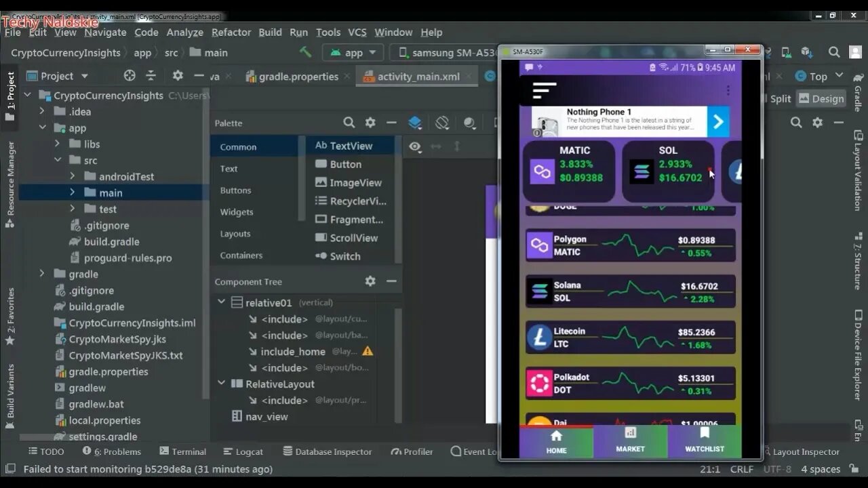This screenshot has width=868, height=488.
Task: Click the night mode icon in design toolbar
Action: (469, 123)
